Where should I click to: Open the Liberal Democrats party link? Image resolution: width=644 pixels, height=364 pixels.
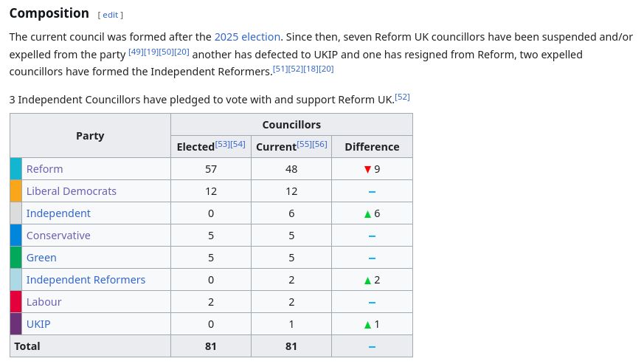tap(71, 191)
